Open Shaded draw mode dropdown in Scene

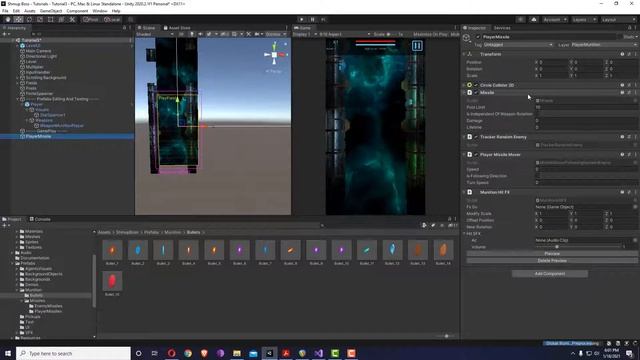[x=155, y=34]
